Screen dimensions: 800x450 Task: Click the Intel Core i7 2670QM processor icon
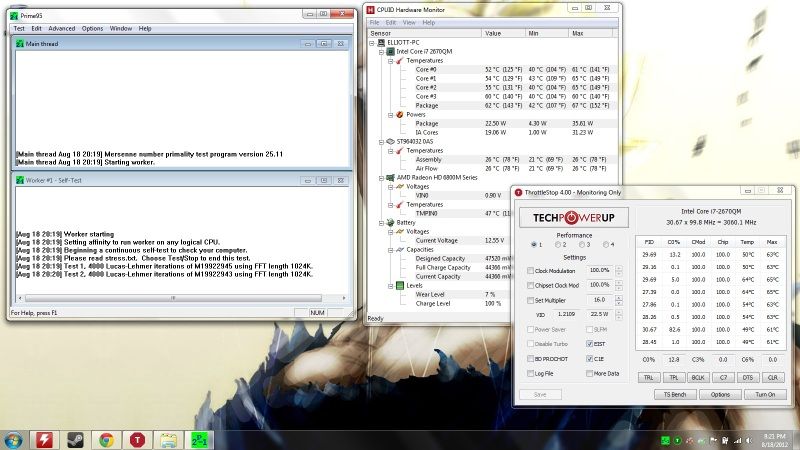(390, 52)
